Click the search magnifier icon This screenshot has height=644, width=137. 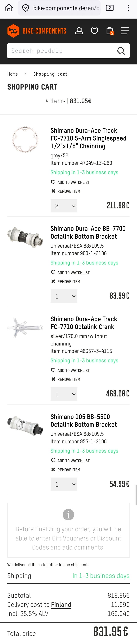click(x=121, y=51)
